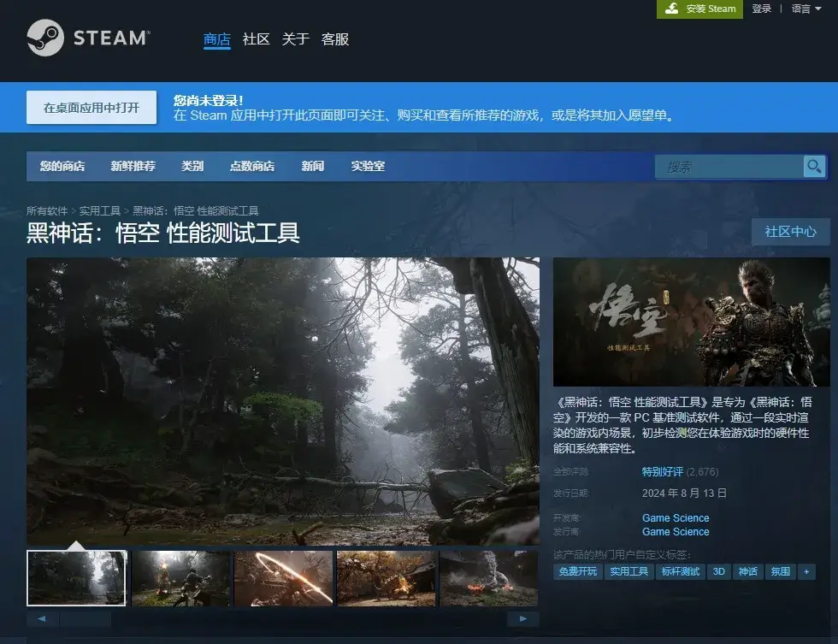The width and height of the screenshot is (838, 644).
Task: Click the 登录 login link
Action: point(762,9)
